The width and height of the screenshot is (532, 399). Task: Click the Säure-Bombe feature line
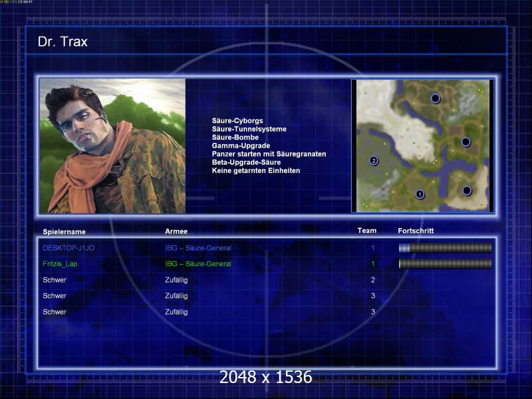pyautogui.click(x=235, y=137)
